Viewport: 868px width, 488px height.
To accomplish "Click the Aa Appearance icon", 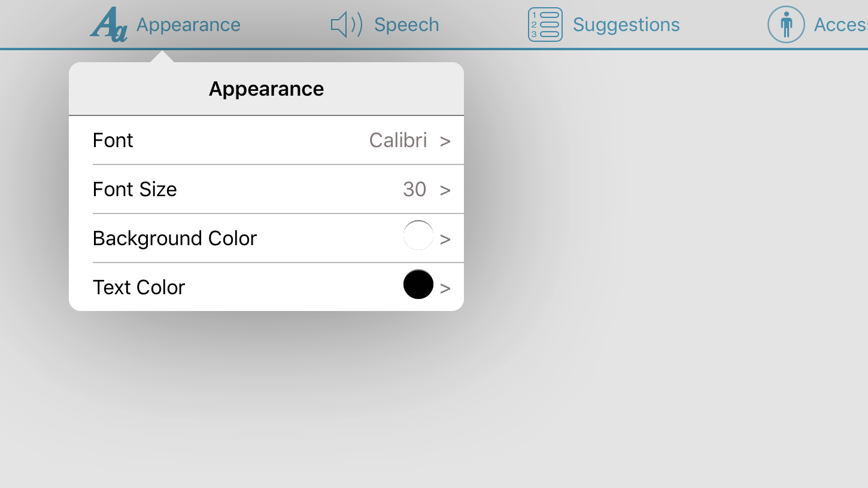I will (x=109, y=25).
